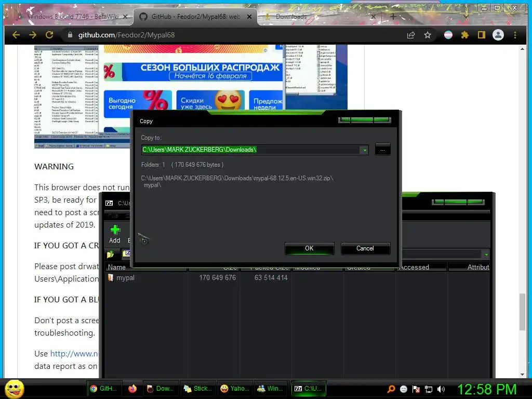Click the search magnifier tray icon

(391, 389)
